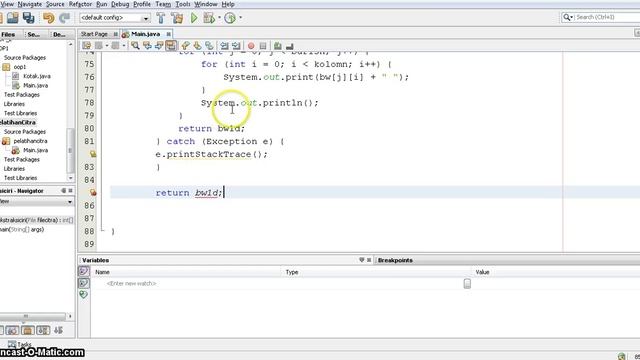Open Profile Project dropdown arrow
The height and width of the screenshot is (360, 640).
240,18
